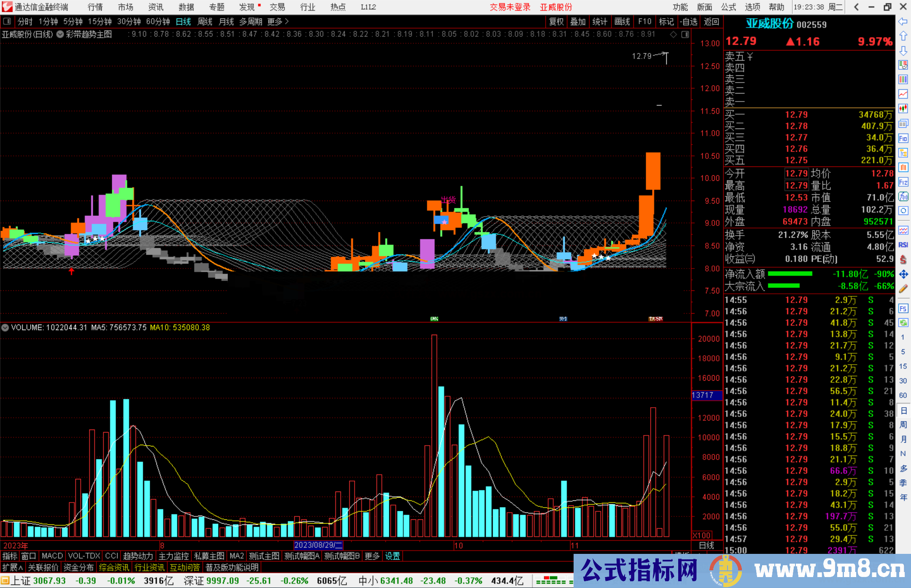Expand the 扩展 panel at bottom left
The width and height of the screenshot is (911, 588).
pyautogui.click(x=13, y=567)
